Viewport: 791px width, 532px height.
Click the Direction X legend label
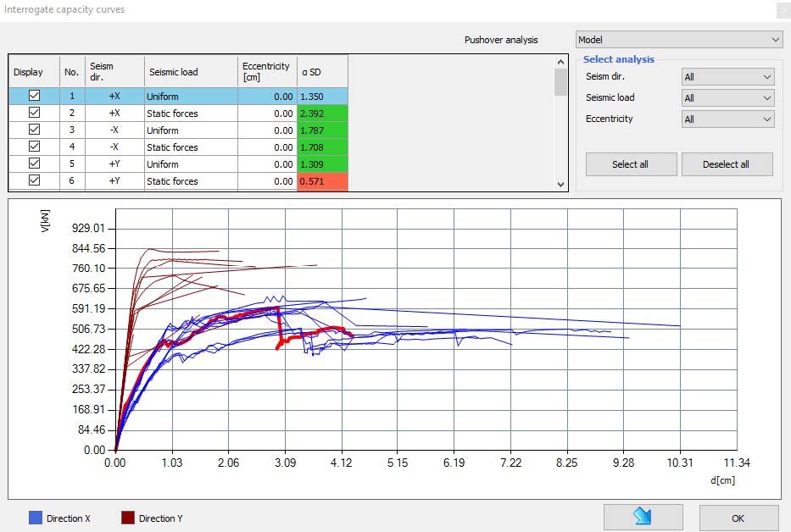68,518
